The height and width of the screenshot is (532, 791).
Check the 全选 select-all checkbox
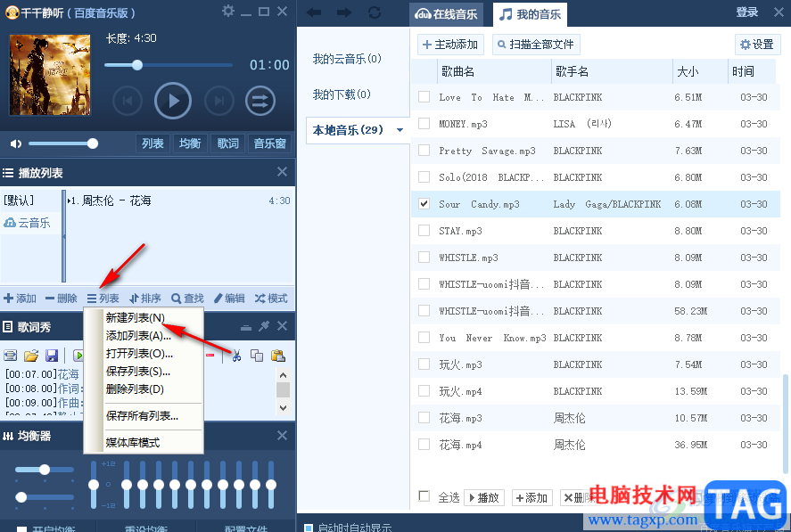[424, 496]
